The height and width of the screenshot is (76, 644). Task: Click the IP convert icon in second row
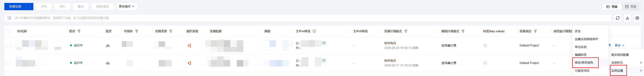click(x=324, y=60)
